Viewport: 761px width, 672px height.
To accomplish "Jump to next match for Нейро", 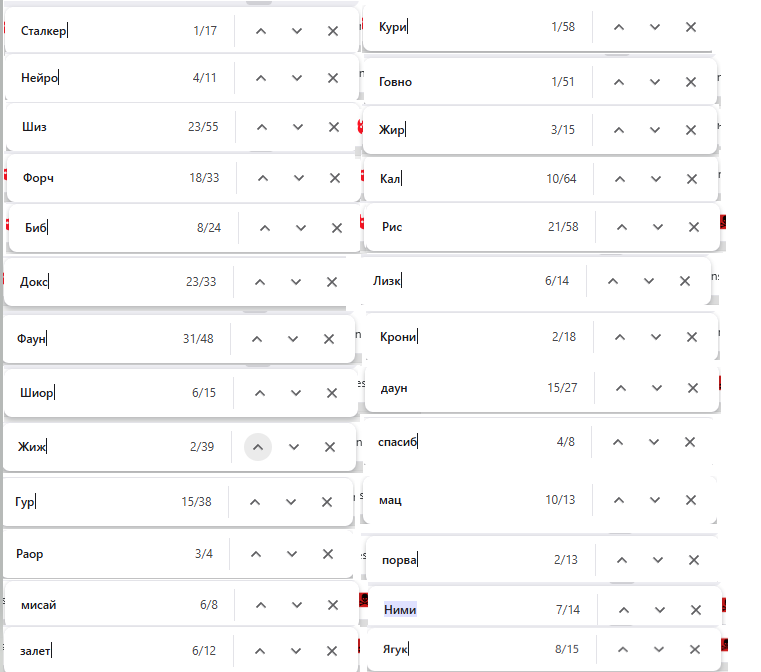I will 297,78.
